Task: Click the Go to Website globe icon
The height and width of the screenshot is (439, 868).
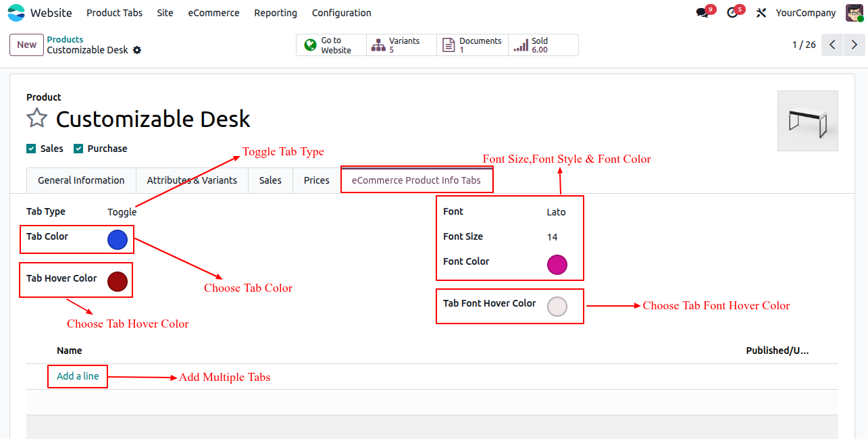Action: [311, 45]
